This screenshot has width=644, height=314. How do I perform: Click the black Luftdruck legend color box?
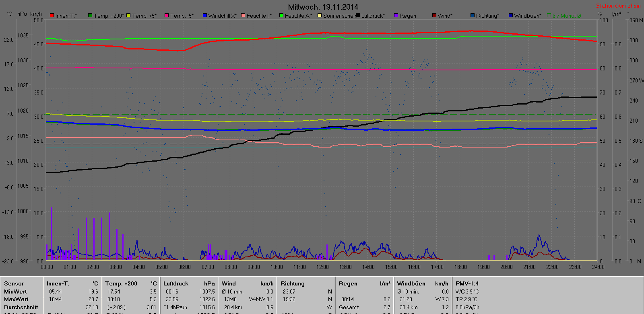pyautogui.click(x=358, y=16)
